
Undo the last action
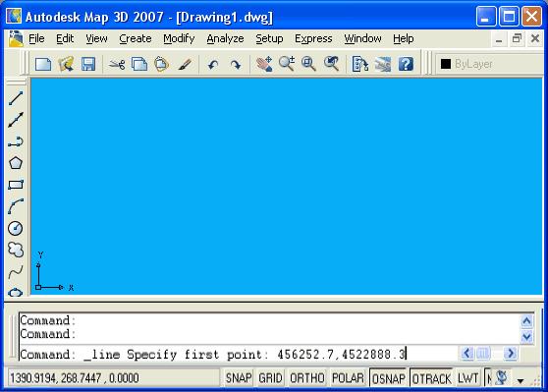click(x=213, y=65)
